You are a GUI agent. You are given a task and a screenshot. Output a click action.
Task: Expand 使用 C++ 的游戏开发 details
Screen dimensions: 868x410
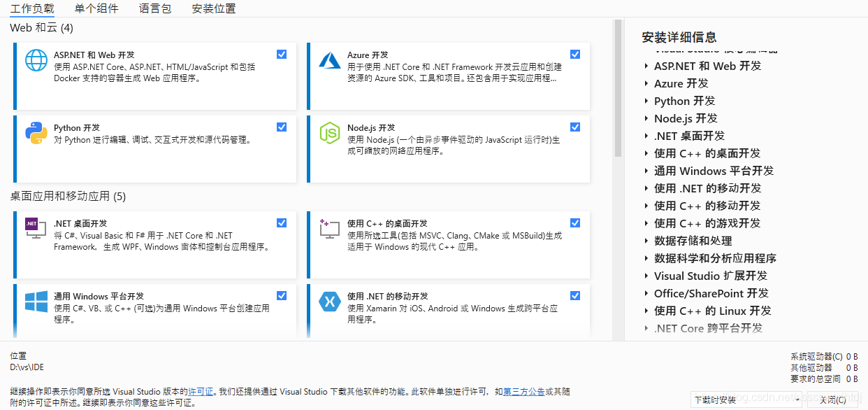pyautogui.click(x=645, y=222)
